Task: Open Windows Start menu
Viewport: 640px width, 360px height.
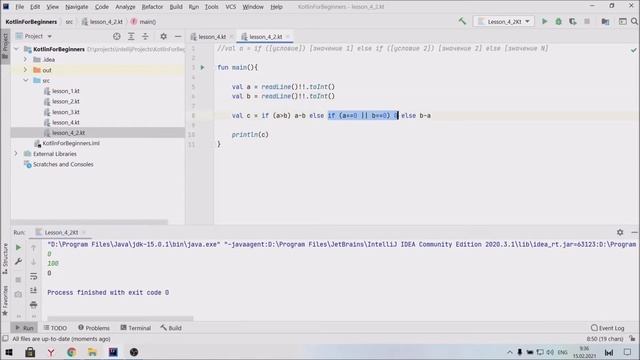Action: [x=9, y=352]
